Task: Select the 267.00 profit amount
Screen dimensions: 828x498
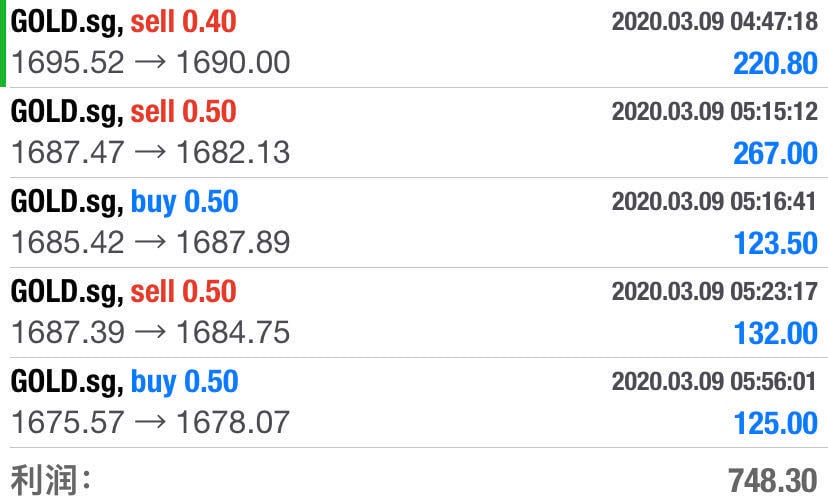Action: [775, 154]
